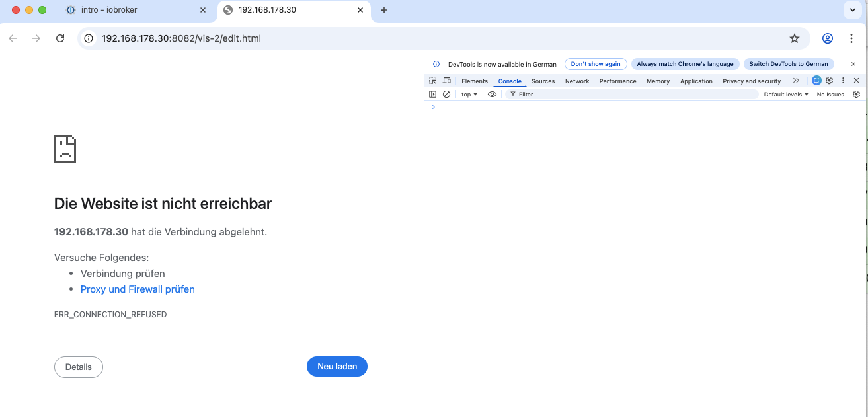Open the Chrome three-dot menu
The height and width of the screenshot is (417, 868).
tap(851, 38)
